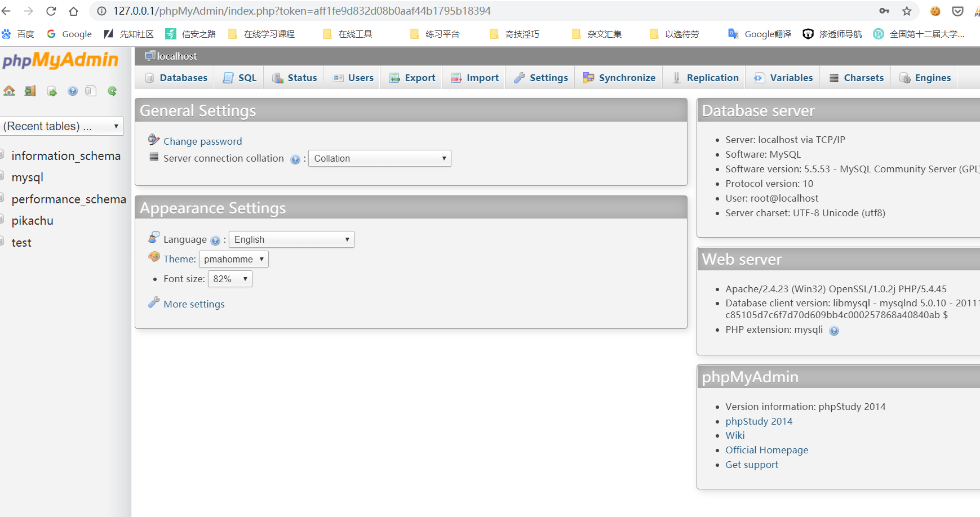Open the 渗透师导航 bookmark
980x517 pixels.
832,34
